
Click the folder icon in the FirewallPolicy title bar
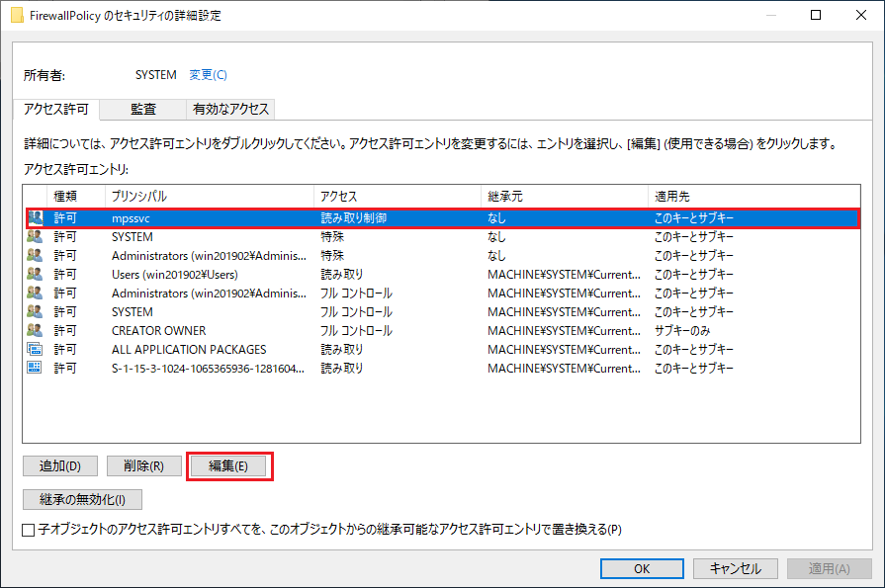tap(17, 15)
